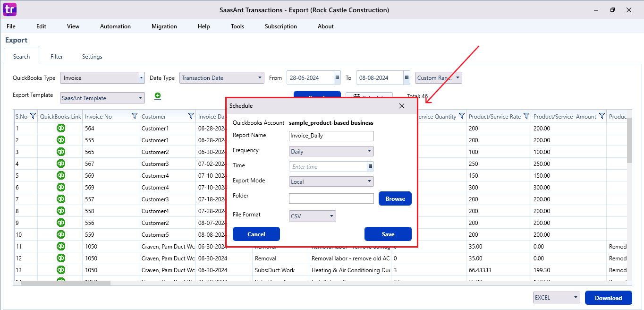The image size is (644, 310).
Task: Open QuickBooks link icon for row 3
Action: 61,152
